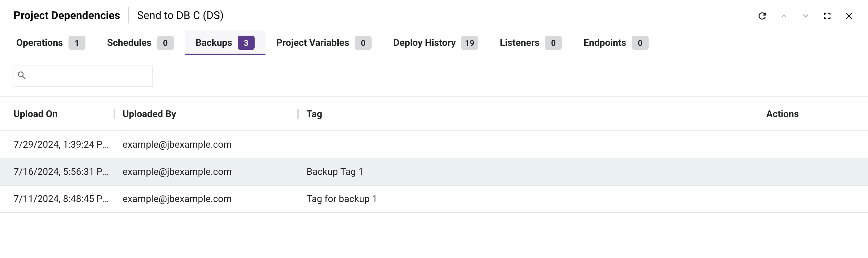Open the Project Variables tab
This screenshot has width=868, height=258.
(x=313, y=43)
